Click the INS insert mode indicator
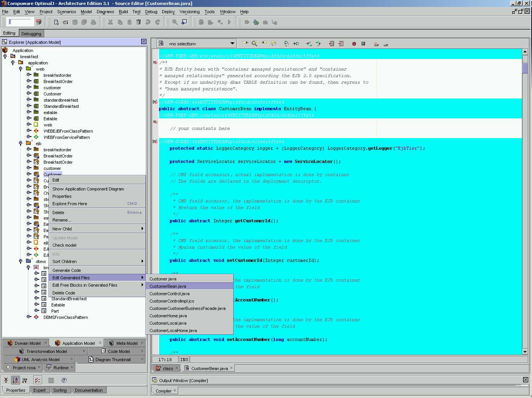 [184, 360]
